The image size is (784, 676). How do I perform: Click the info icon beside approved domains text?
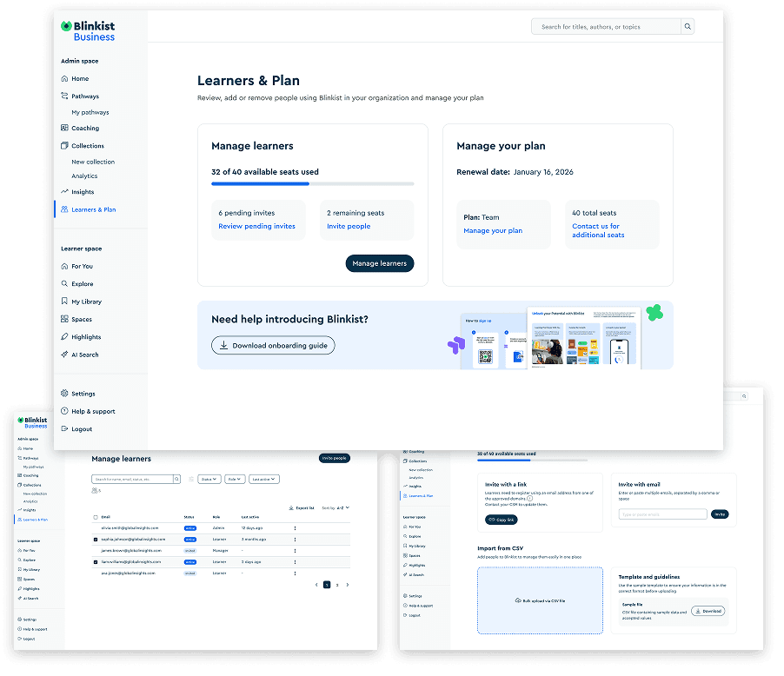click(530, 498)
